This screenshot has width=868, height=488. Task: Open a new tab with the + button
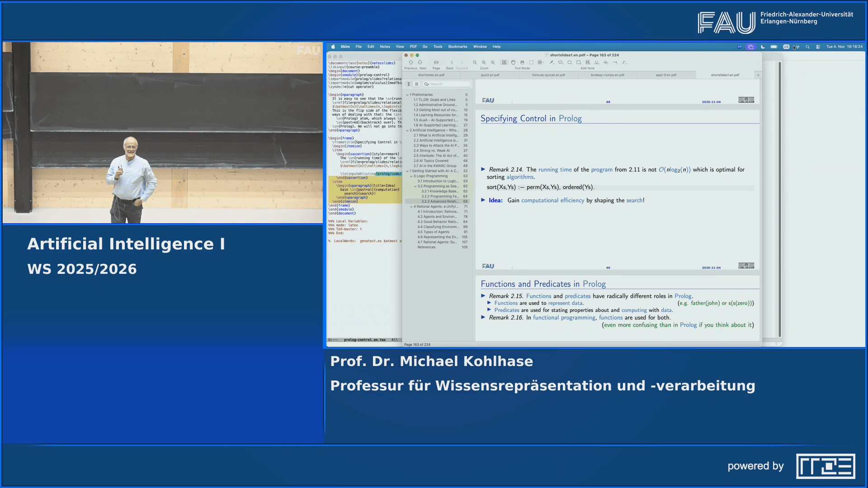pyautogui.click(x=759, y=75)
